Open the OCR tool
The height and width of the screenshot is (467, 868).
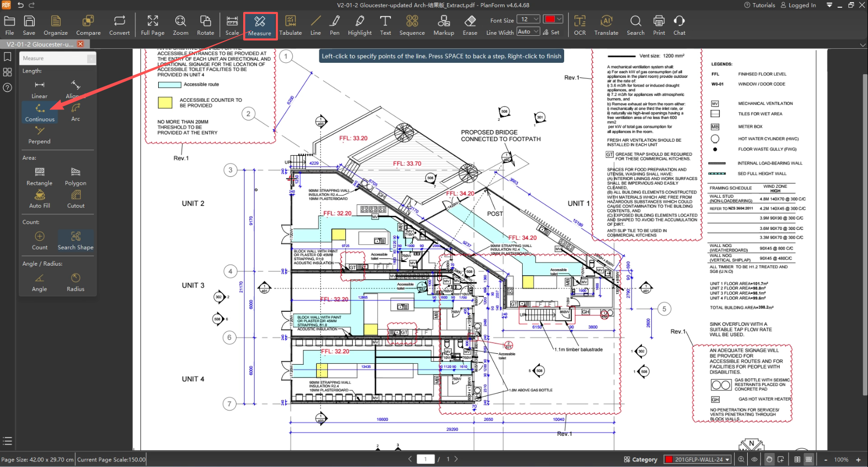pos(580,25)
